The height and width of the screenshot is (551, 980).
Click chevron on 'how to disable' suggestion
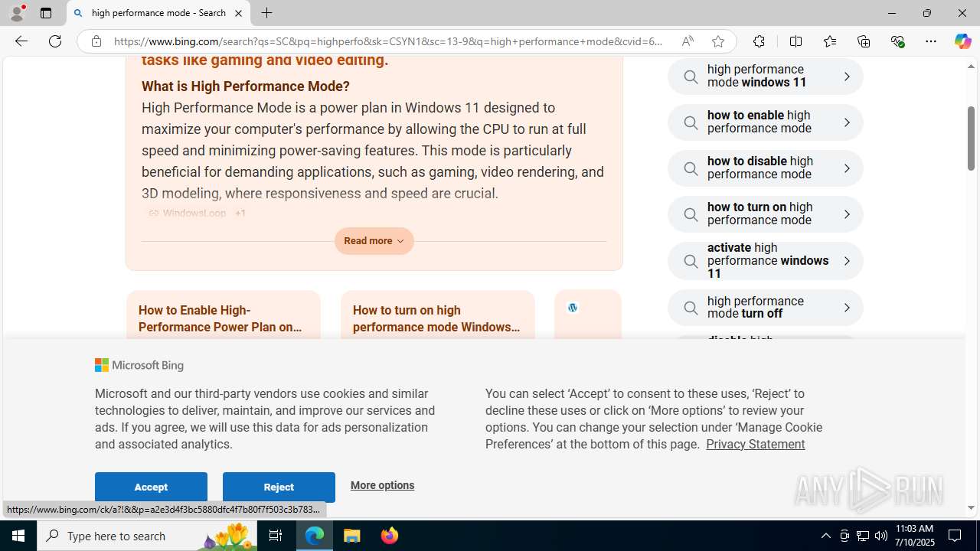[x=846, y=168]
